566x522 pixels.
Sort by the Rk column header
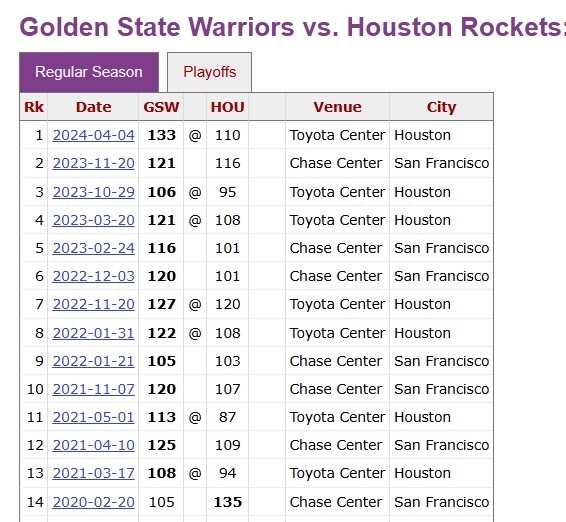point(34,107)
